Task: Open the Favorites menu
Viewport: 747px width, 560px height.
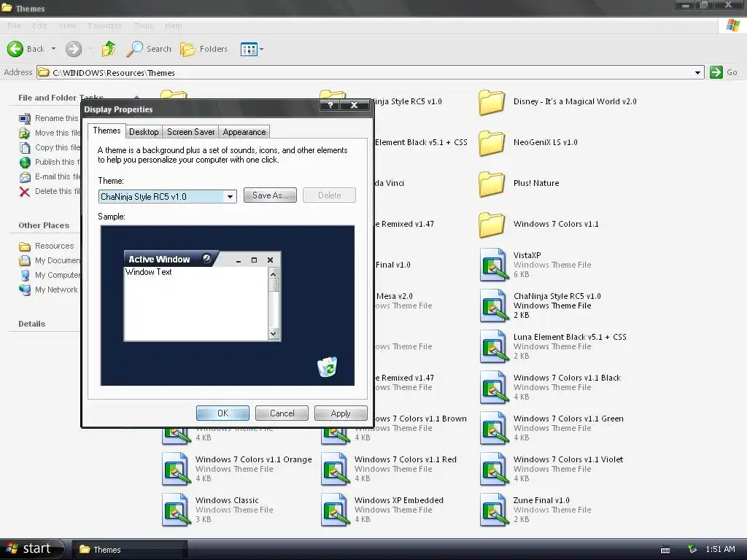Action: tap(104, 26)
